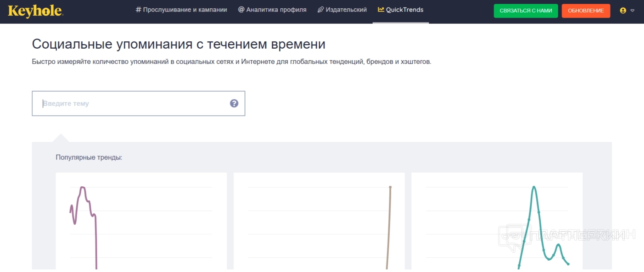
Task: Expand the account dropdown arrow
Action: point(632,11)
